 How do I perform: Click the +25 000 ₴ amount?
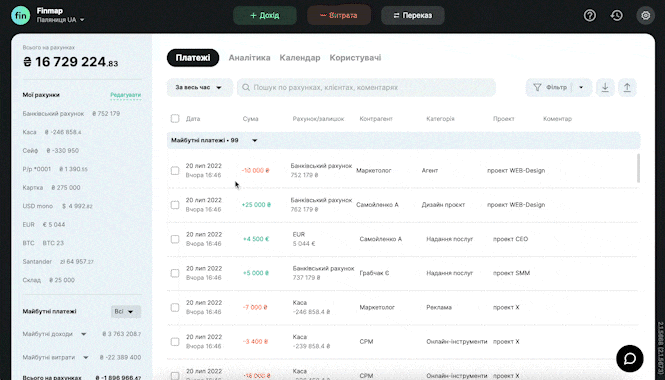(x=256, y=205)
